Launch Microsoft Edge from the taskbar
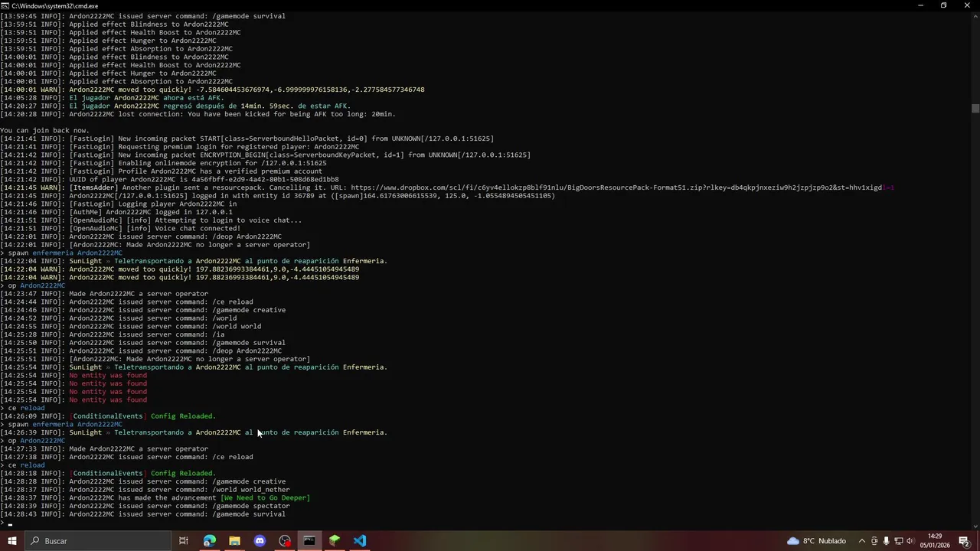This screenshot has height=551, width=980. [x=209, y=541]
